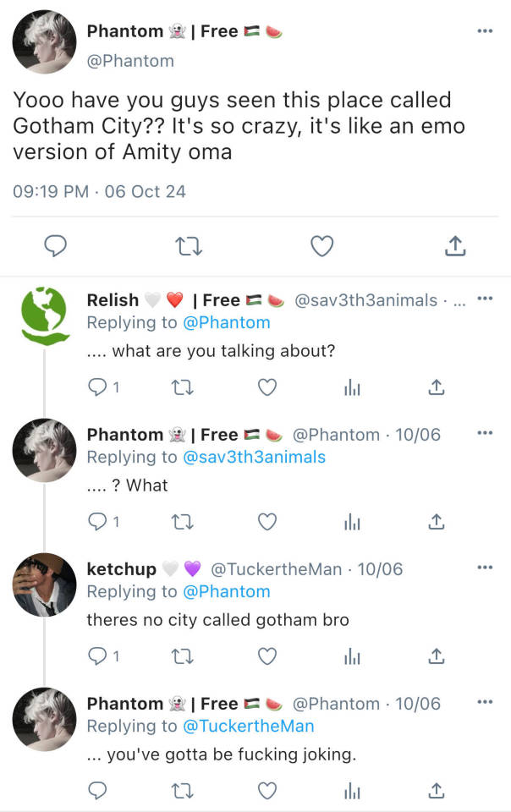Image resolution: width=511 pixels, height=812 pixels.
Task: Reply to the main Gotham City tweet
Action: point(55,246)
